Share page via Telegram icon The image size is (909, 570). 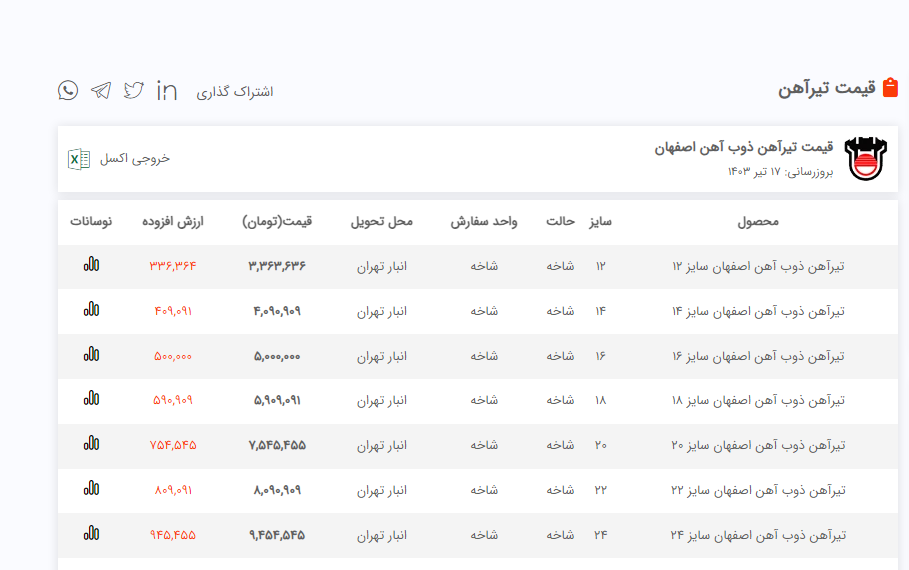[x=101, y=91]
